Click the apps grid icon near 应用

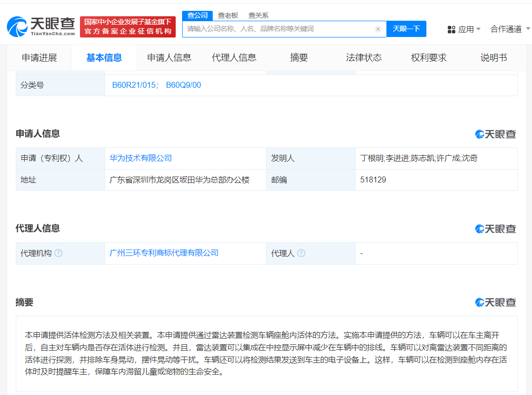click(x=452, y=29)
